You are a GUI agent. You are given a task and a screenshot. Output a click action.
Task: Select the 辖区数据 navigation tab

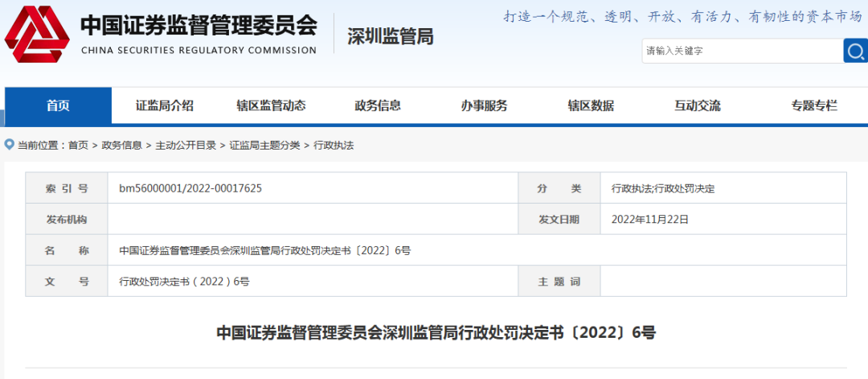[x=591, y=105]
